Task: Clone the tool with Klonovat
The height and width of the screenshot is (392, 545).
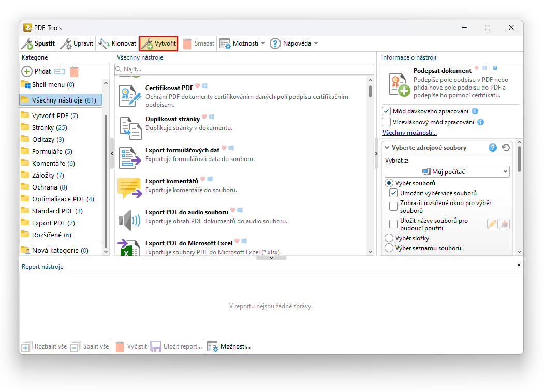Action: [117, 43]
